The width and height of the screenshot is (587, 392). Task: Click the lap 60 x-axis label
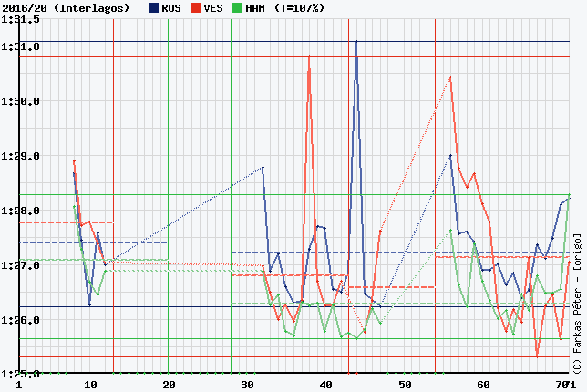click(484, 385)
